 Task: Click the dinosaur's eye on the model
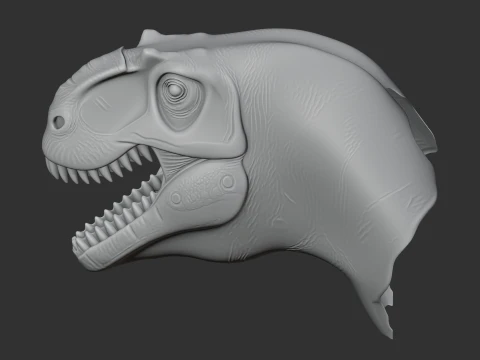[x=175, y=90]
